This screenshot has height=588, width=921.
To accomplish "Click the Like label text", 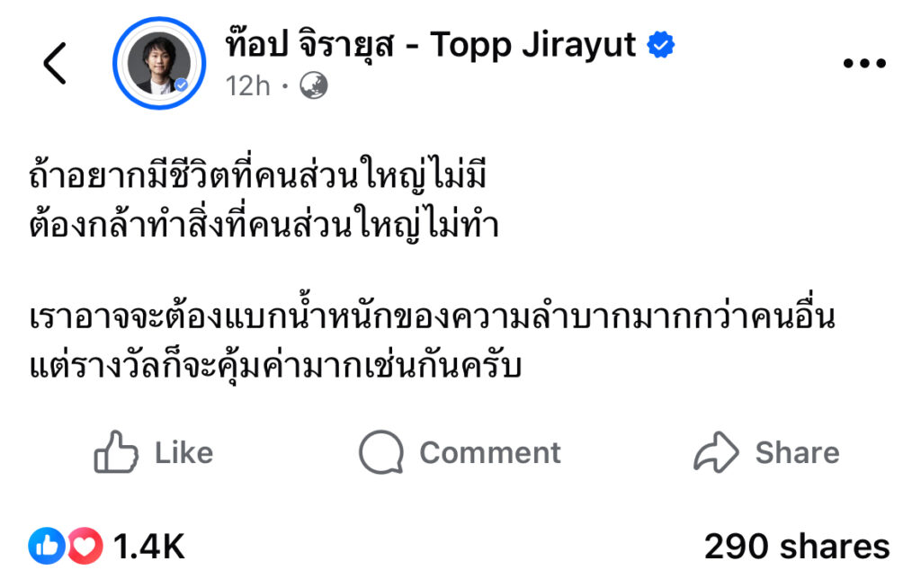I will tap(183, 453).
